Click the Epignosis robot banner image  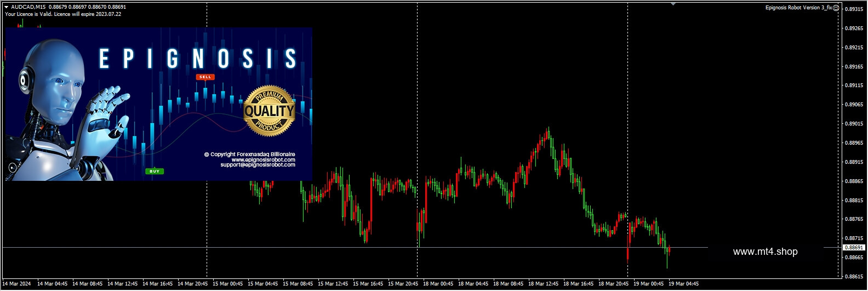[158, 104]
